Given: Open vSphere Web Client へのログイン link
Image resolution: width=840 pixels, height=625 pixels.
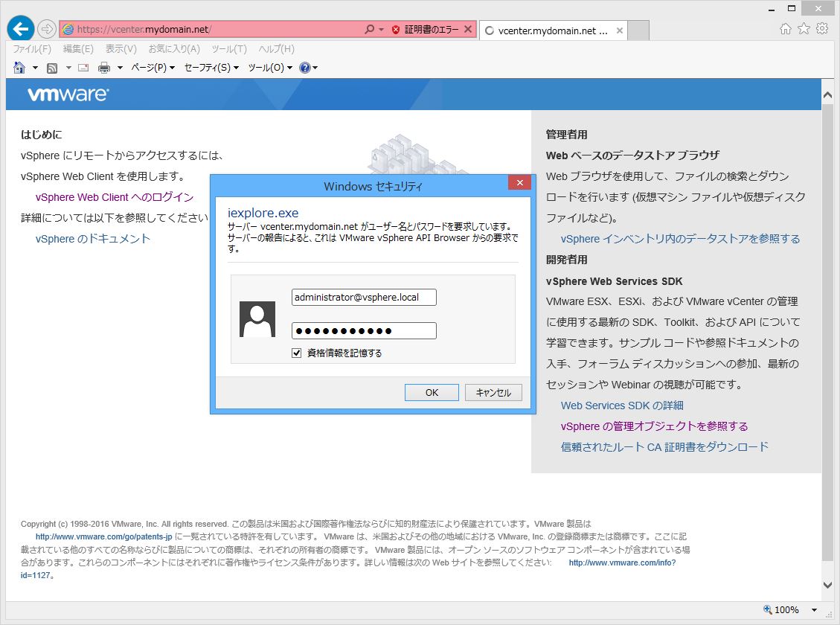Looking at the screenshot, I should [x=115, y=197].
